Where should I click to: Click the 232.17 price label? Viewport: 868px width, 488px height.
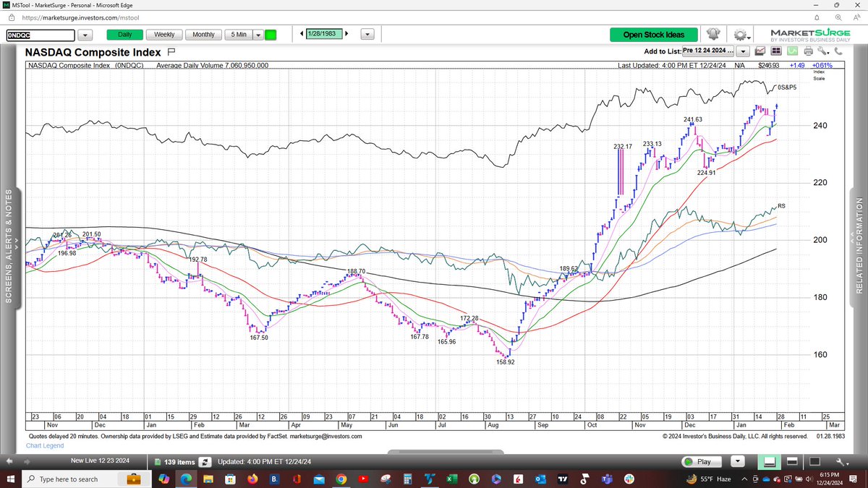tap(623, 147)
